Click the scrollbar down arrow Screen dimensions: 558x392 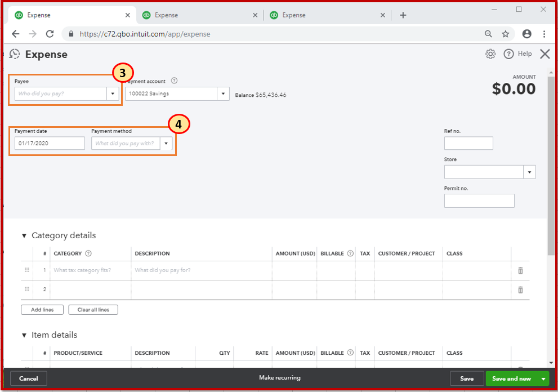551,363
